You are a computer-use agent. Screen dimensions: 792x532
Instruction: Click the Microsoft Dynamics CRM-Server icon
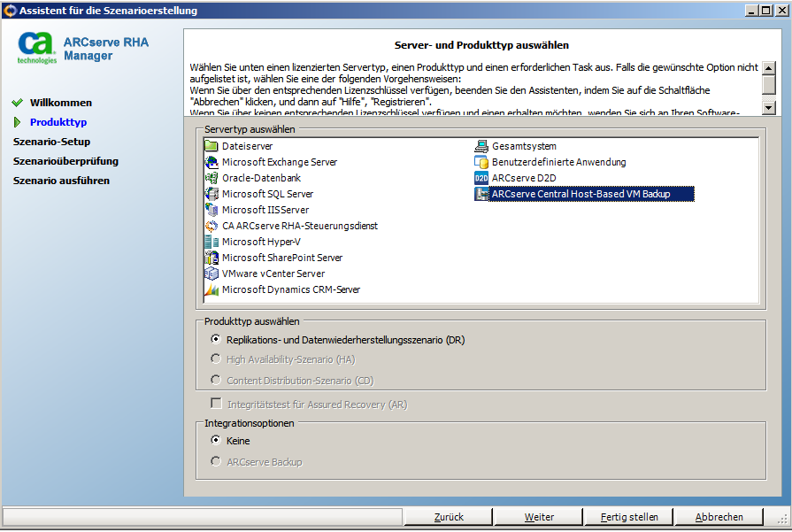point(211,289)
